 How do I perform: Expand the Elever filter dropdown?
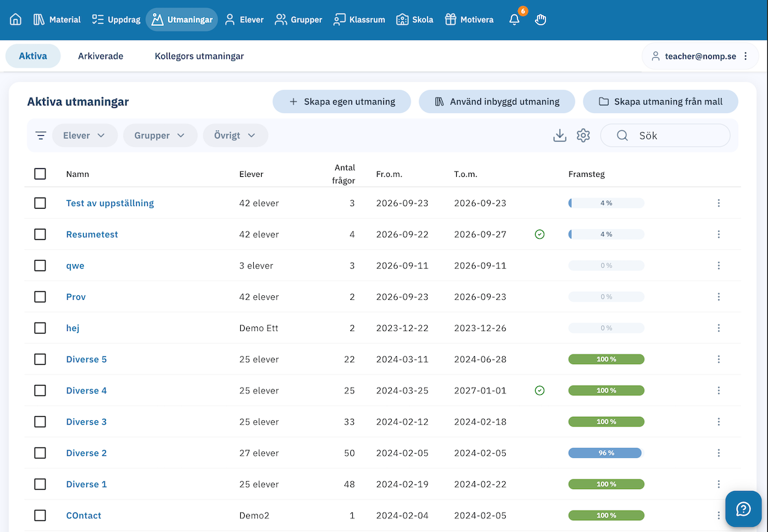click(x=85, y=135)
